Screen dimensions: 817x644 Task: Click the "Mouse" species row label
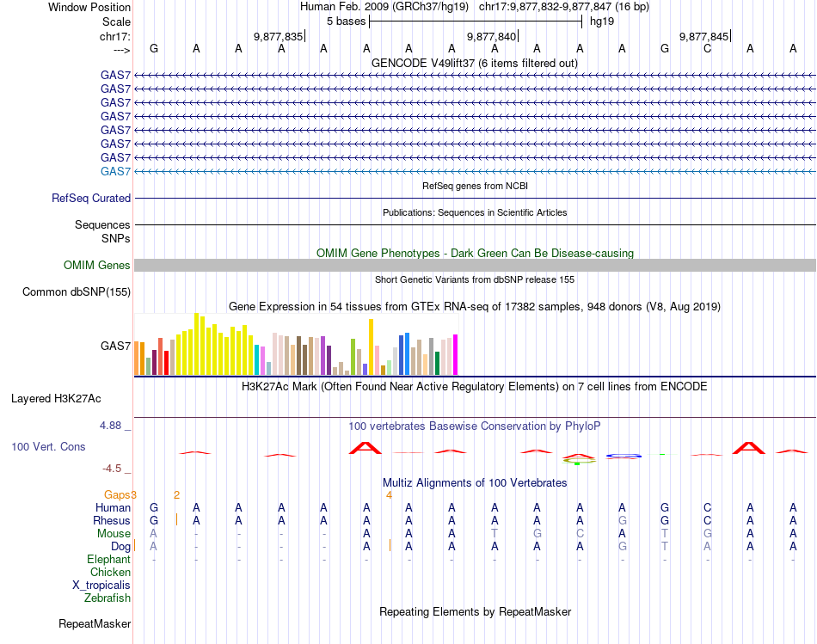coord(114,534)
